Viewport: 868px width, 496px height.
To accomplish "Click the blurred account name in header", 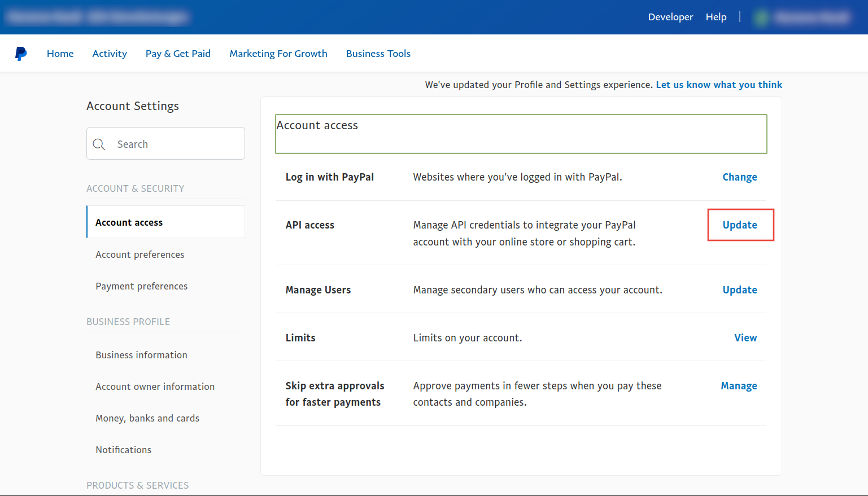I will click(x=812, y=17).
